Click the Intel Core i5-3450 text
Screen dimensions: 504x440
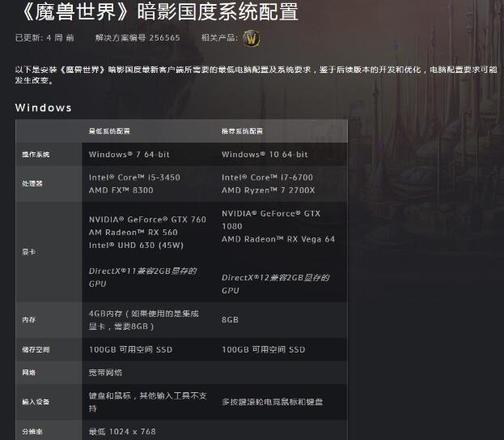(135, 177)
